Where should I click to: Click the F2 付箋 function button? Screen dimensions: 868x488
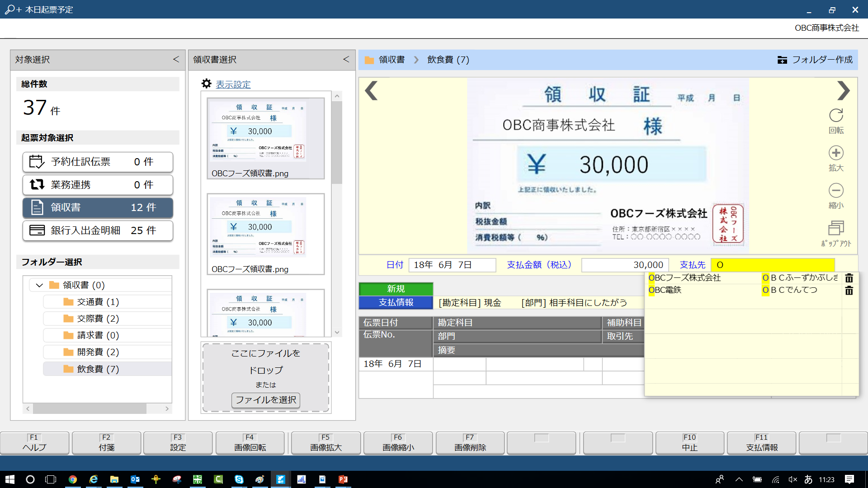click(x=106, y=443)
